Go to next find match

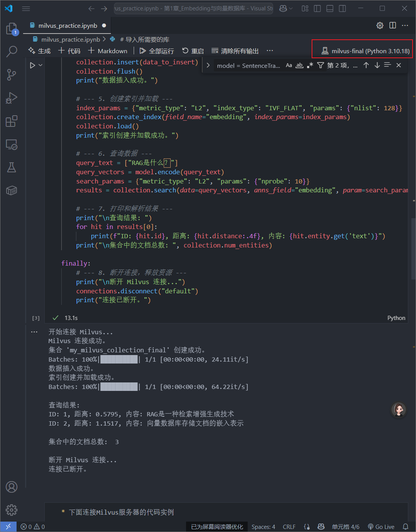[377, 66]
